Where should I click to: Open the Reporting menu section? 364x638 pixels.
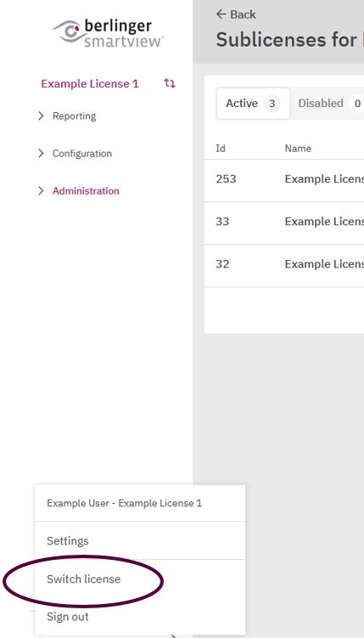coord(75,116)
